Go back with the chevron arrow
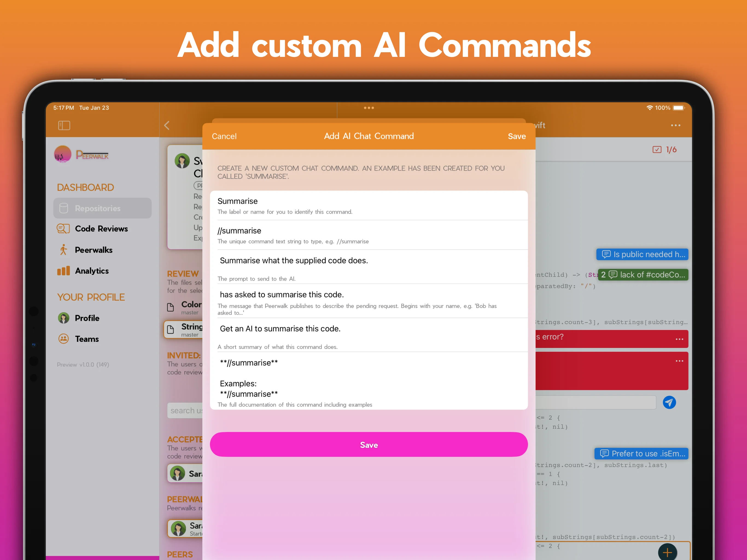The height and width of the screenshot is (560, 747). 167,126
